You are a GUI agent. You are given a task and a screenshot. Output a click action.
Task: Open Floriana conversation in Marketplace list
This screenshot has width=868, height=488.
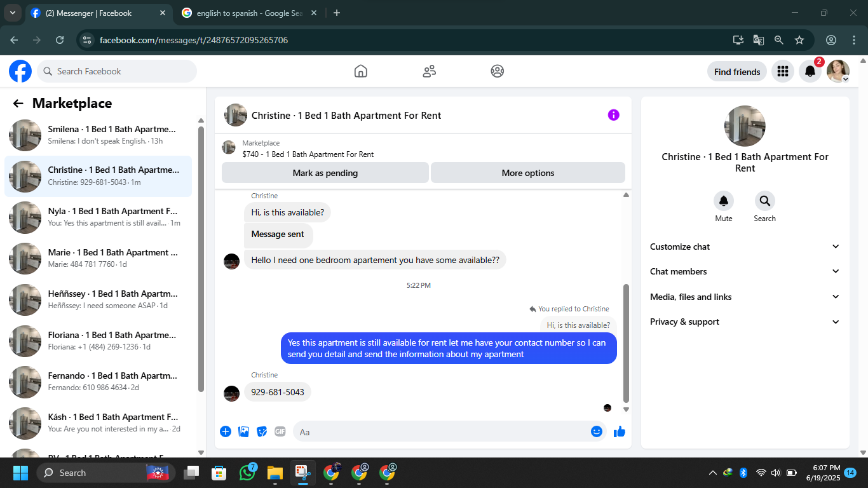(98, 341)
